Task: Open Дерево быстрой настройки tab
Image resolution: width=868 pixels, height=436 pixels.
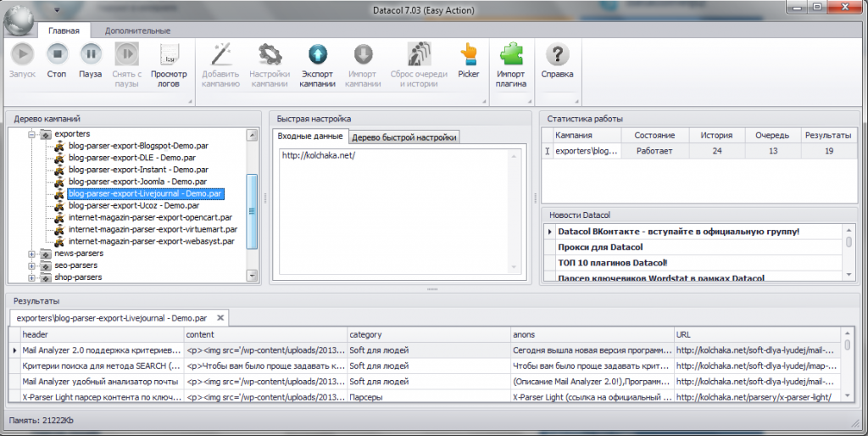Action: click(x=403, y=137)
